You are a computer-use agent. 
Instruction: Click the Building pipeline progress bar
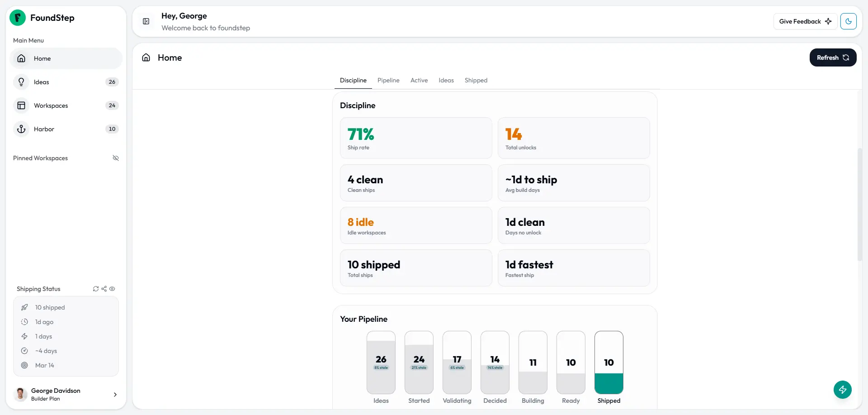533,363
